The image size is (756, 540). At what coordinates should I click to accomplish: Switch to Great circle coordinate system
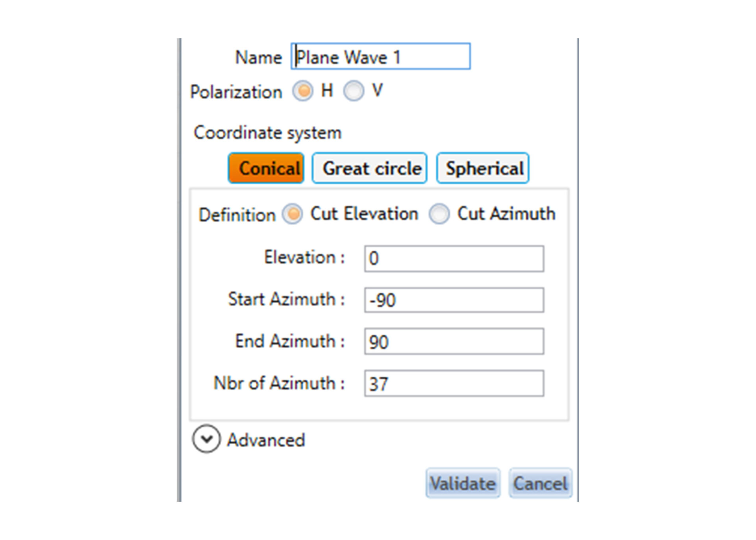[370, 168]
